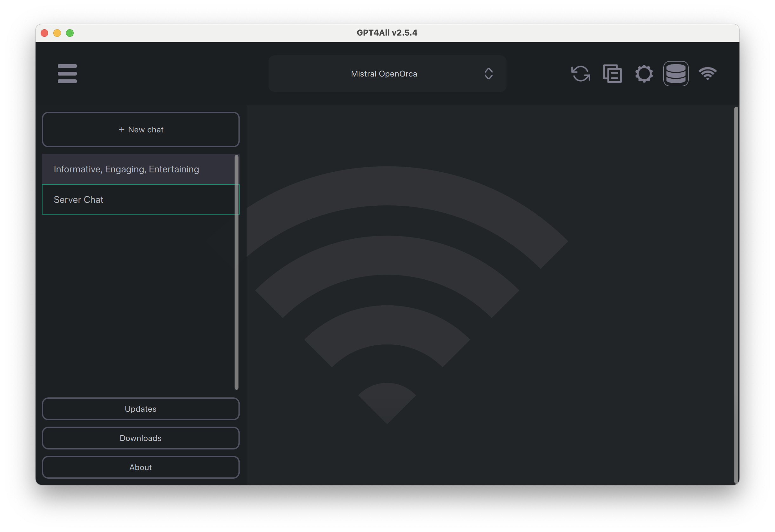Open the Mistral OpenOrca model dropdown
The width and height of the screenshot is (775, 532).
(x=384, y=74)
